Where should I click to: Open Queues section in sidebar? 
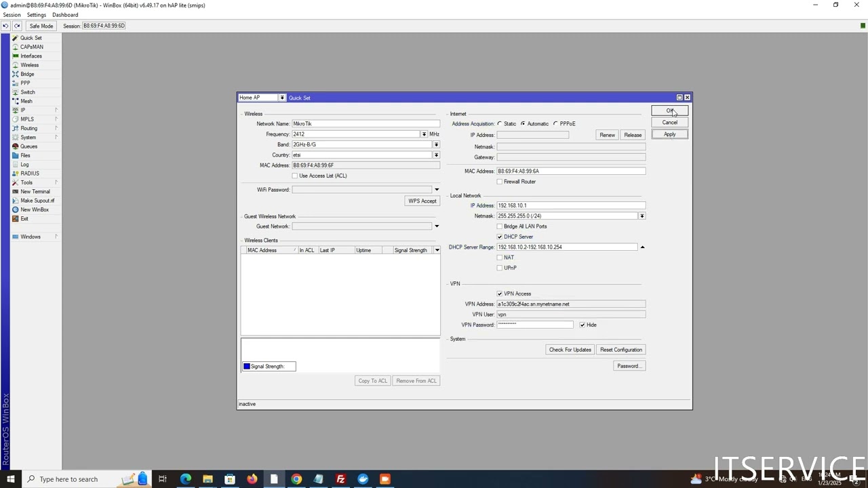click(x=28, y=146)
